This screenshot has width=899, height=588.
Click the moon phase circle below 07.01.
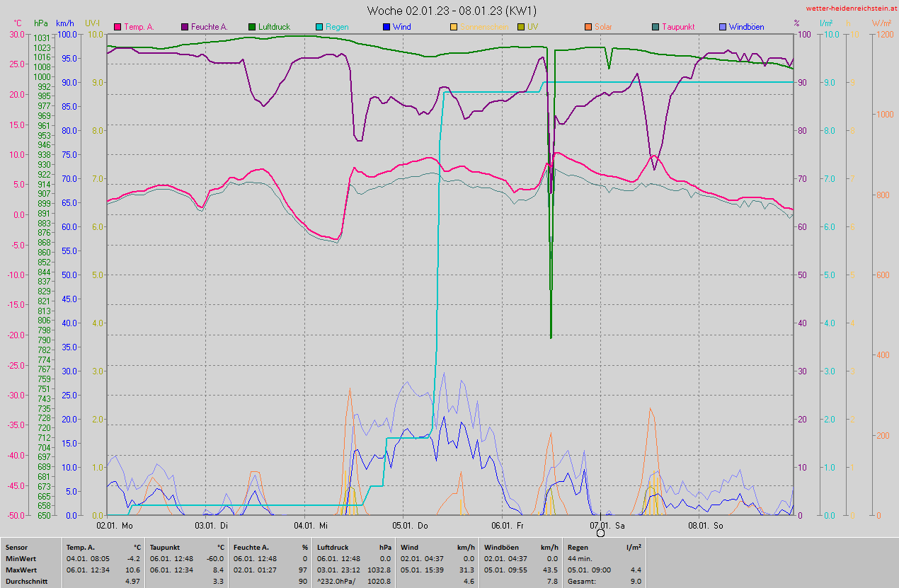click(x=600, y=533)
